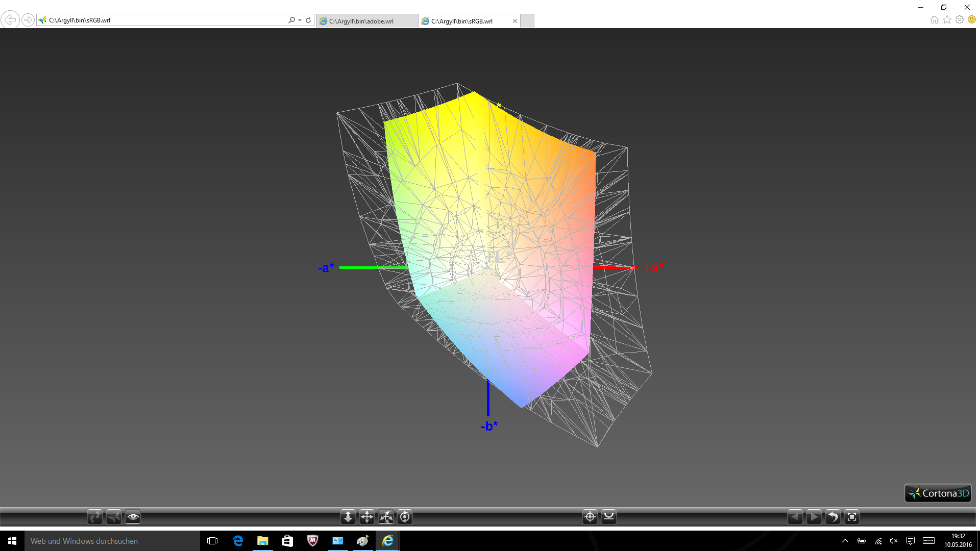The height and width of the screenshot is (551, 980).
Task: Click the Restore viewpoint undo arrow
Action: point(832,517)
